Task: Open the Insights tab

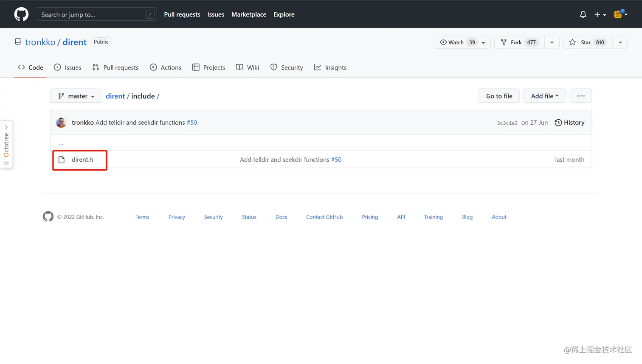Action: pos(330,67)
